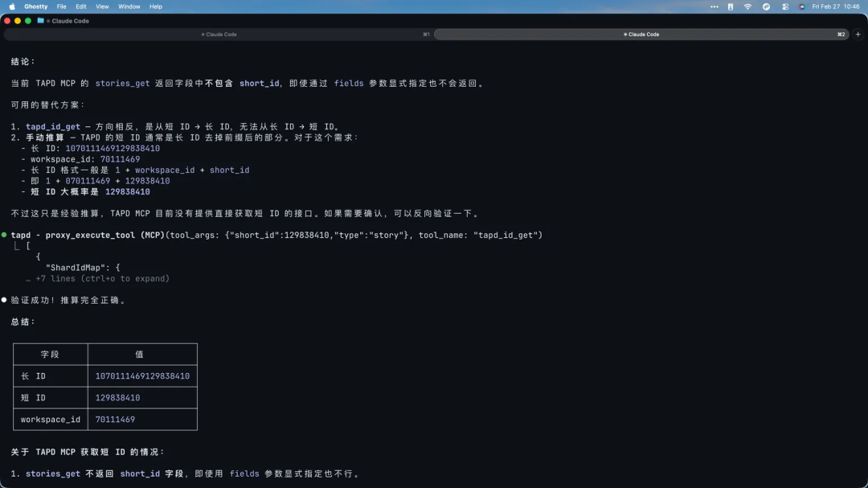The width and height of the screenshot is (868, 488).
Task: Click the Apple menu icon
Action: [x=11, y=6]
